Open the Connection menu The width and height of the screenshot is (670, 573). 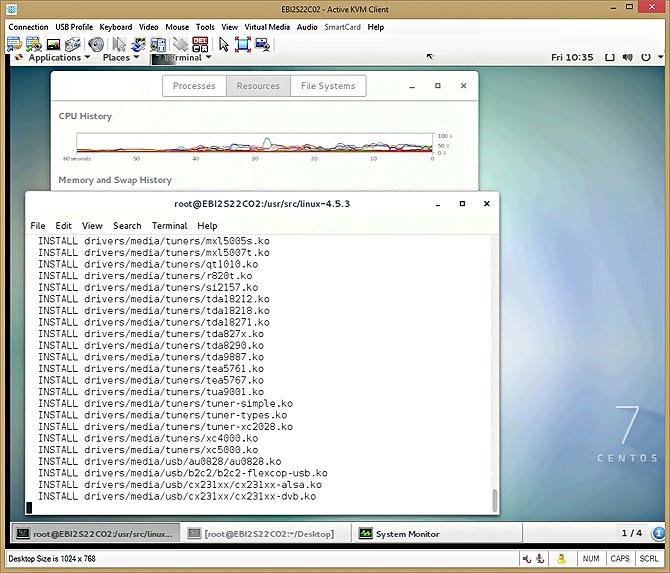(28, 27)
